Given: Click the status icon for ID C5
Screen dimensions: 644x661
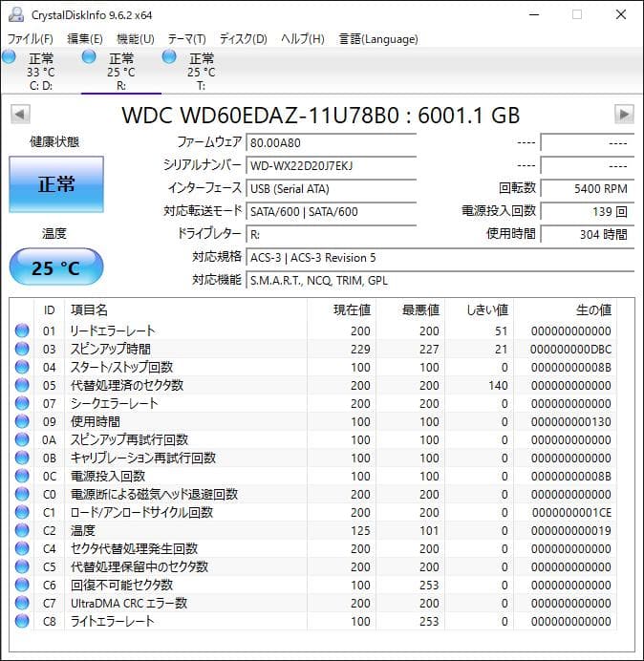Looking at the screenshot, I should click(x=22, y=566).
